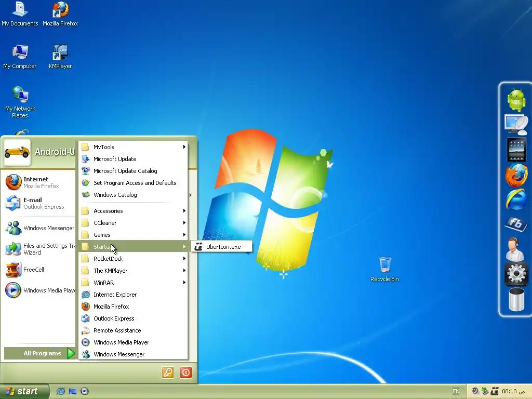The width and height of the screenshot is (532, 399).
Task: Expand the Games folder
Action: click(134, 235)
